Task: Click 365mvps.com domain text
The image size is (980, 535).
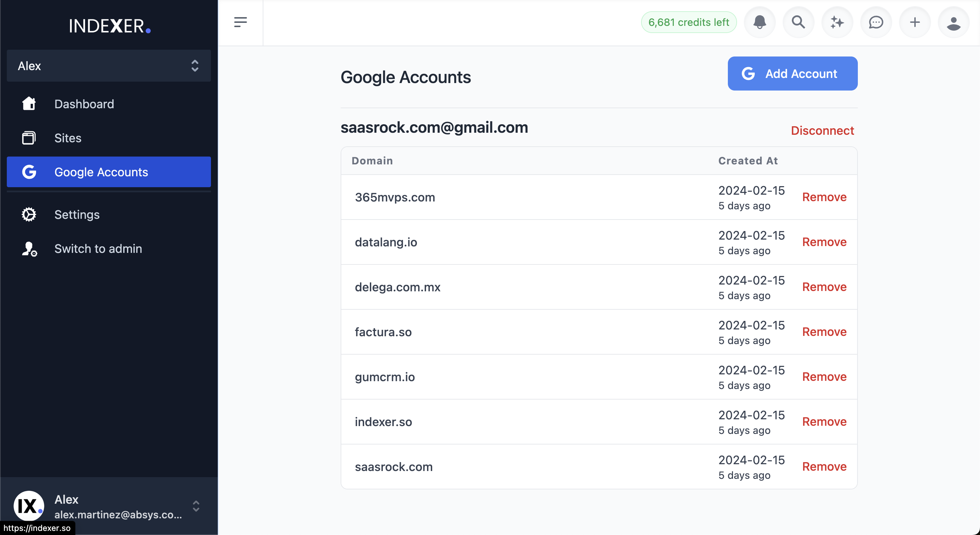Action: coord(394,197)
